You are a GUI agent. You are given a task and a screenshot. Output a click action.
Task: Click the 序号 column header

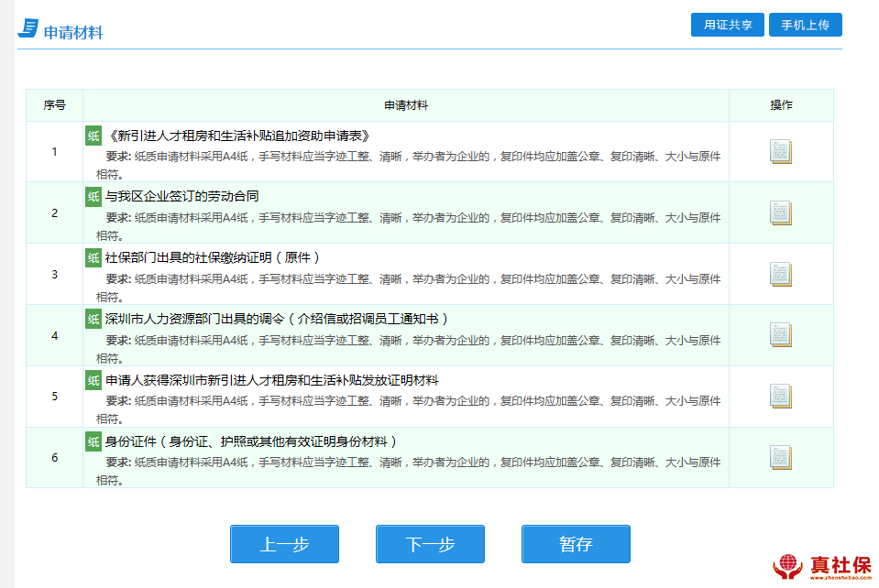(x=54, y=105)
